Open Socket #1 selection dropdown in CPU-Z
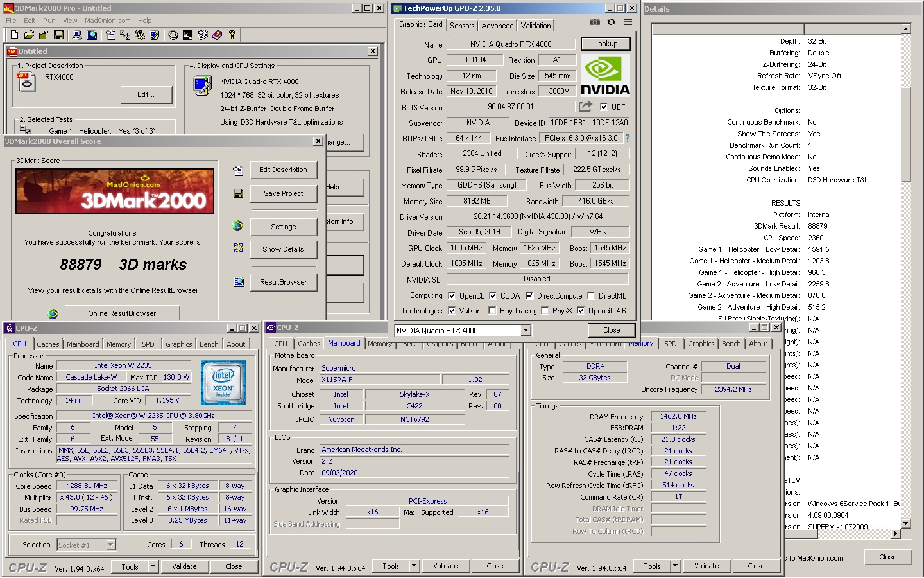The width and height of the screenshot is (924, 578). click(x=110, y=545)
